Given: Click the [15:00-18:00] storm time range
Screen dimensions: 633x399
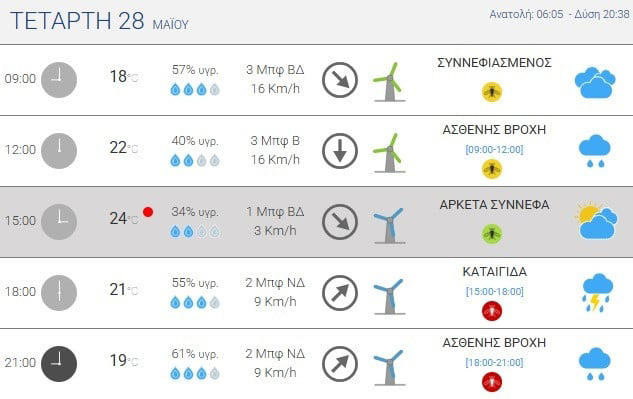Looking at the screenshot, I should coord(495,291).
